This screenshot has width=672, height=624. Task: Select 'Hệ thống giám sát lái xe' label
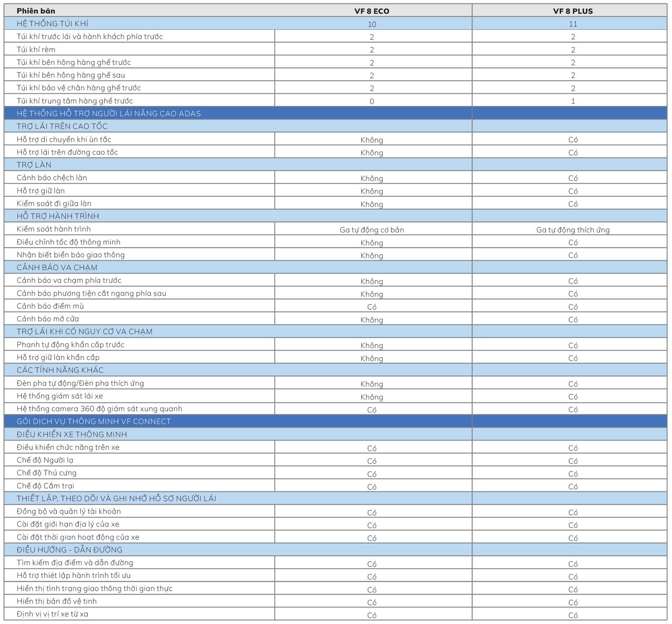pyautogui.click(x=60, y=396)
